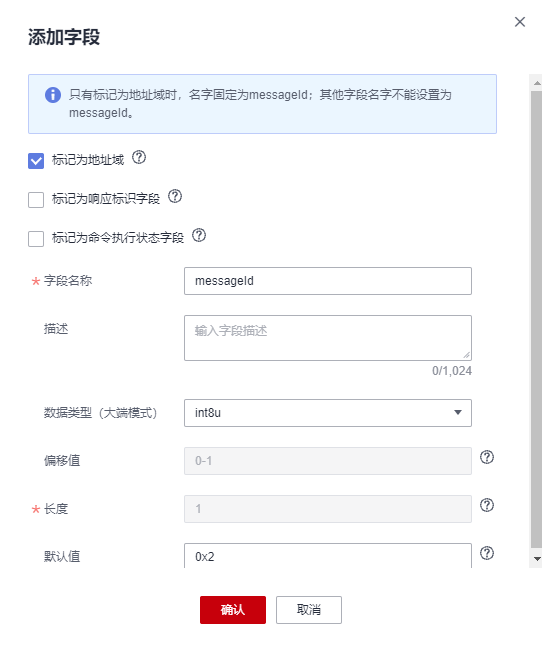Click help icon beside 标记为响应标识字段

click(x=175, y=196)
